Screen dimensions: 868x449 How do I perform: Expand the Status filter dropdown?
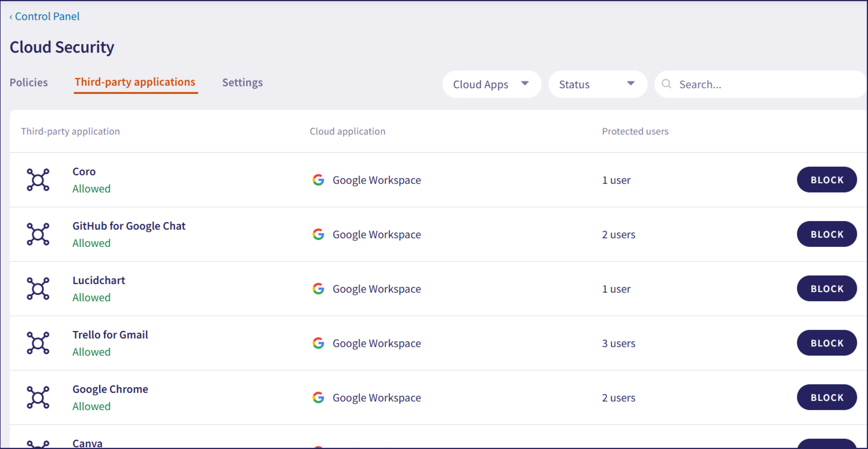(x=597, y=84)
